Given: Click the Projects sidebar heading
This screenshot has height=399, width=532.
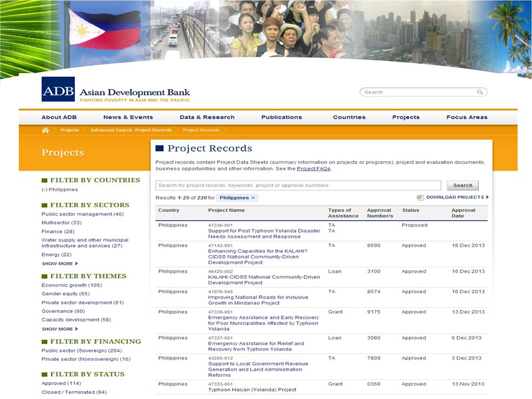Looking at the screenshot, I should pyautogui.click(x=63, y=153).
